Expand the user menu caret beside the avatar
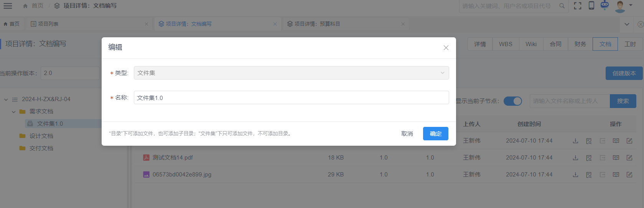 (631, 5)
